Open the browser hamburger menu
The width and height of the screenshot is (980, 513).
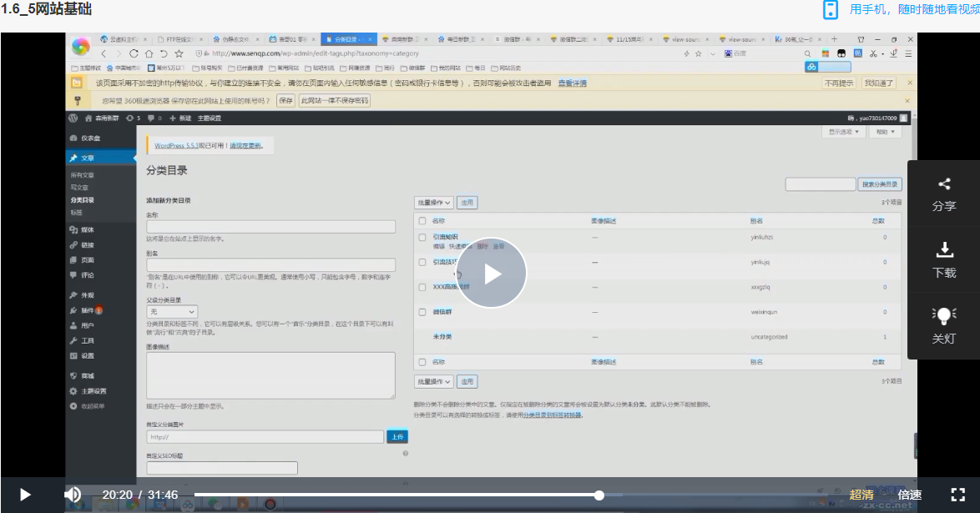point(908,53)
